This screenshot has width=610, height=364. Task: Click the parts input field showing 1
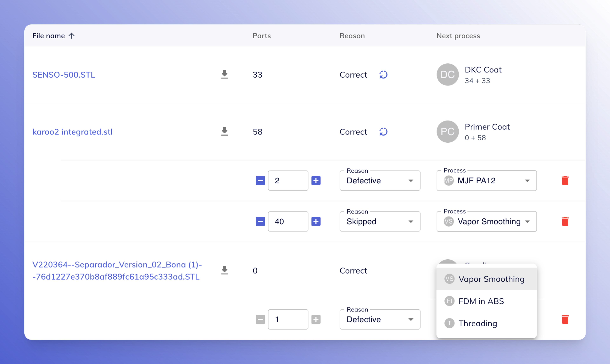click(x=288, y=319)
